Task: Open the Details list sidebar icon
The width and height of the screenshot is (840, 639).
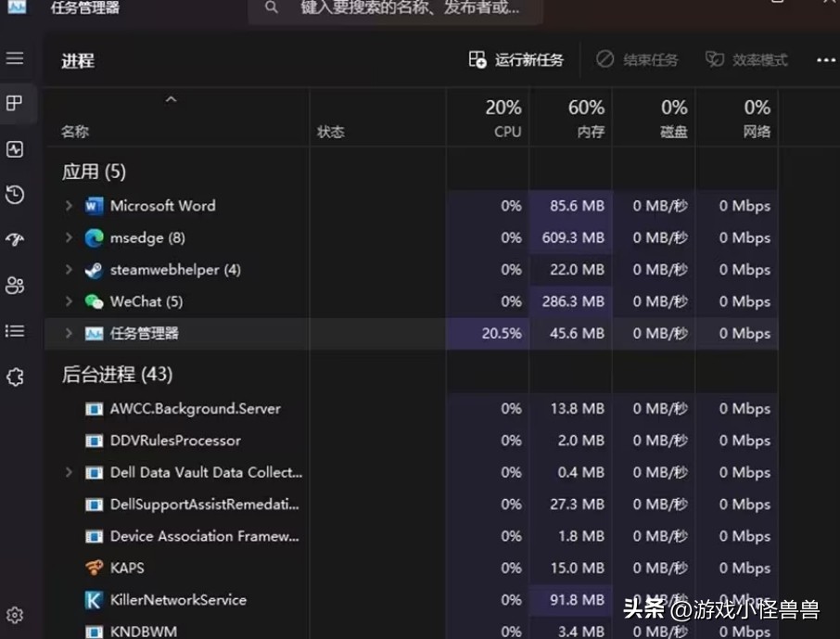Action: pyautogui.click(x=15, y=331)
